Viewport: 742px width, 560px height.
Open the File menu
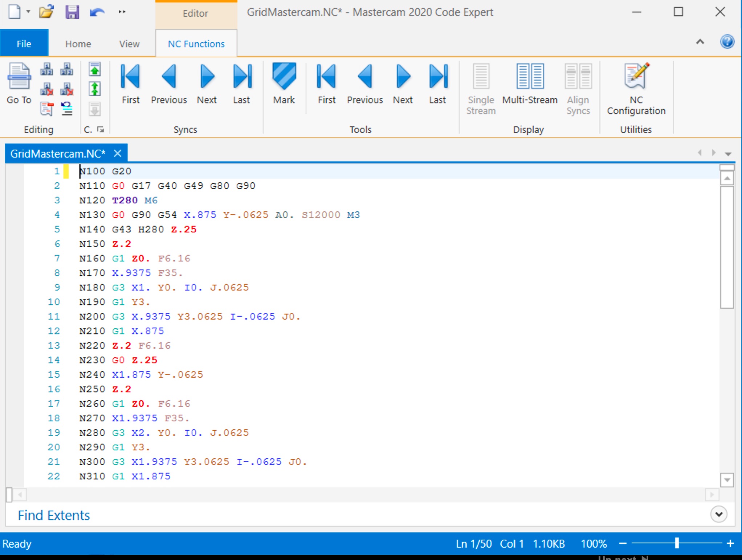tap(24, 44)
